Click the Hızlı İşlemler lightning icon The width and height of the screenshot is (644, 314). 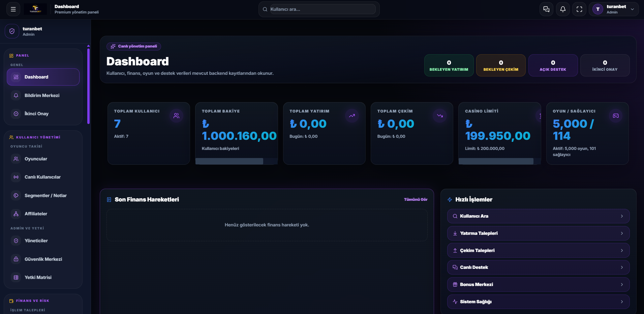coord(450,199)
